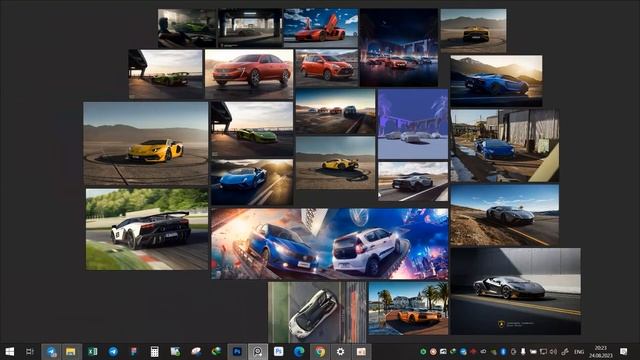Image resolution: width=640 pixels, height=360 pixels.
Task: Open Task View from the taskbar
Action: [x=29, y=351]
